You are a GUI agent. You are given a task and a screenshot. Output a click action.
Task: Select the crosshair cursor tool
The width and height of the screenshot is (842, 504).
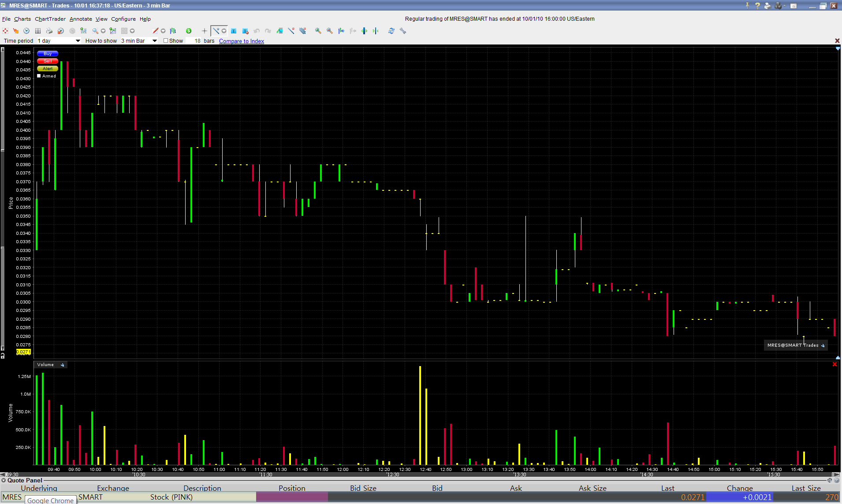pyautogui.click(x=204, y=31)
